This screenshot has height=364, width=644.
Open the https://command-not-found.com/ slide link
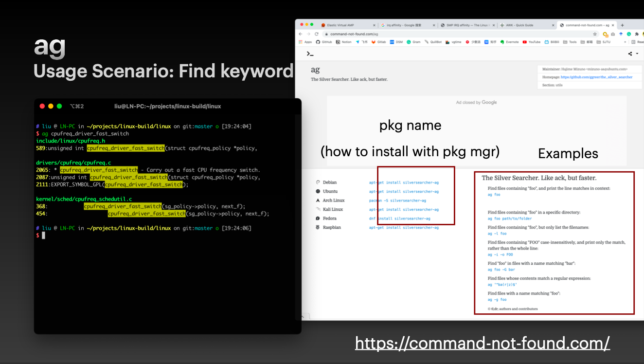[x=483, y=343]
